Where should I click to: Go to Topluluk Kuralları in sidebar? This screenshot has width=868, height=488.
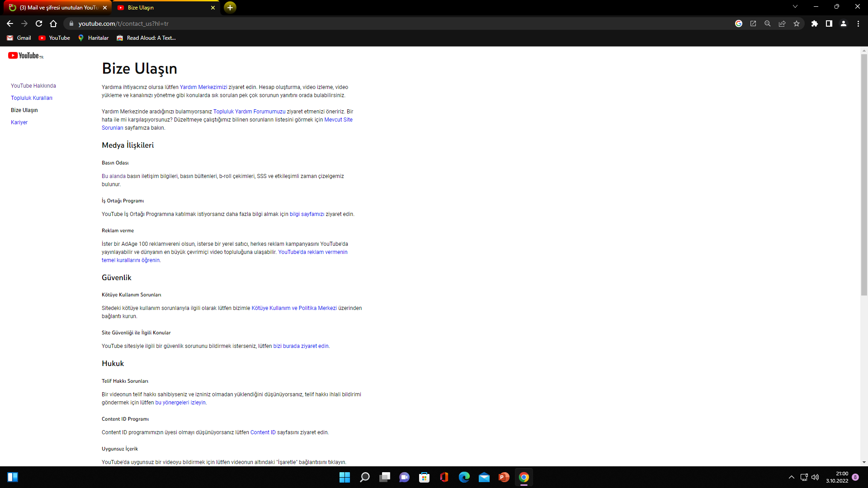[x=32, y=98]
